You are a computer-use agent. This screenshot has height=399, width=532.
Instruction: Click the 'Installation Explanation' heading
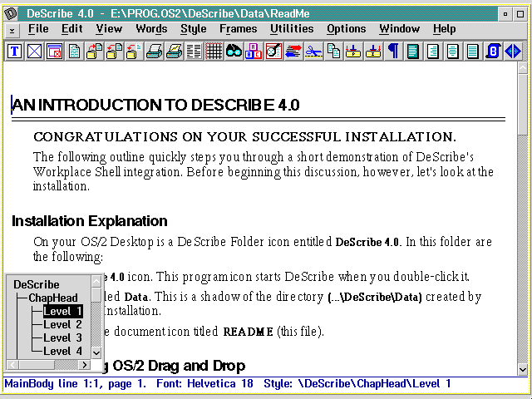click(x=90, y=221)
